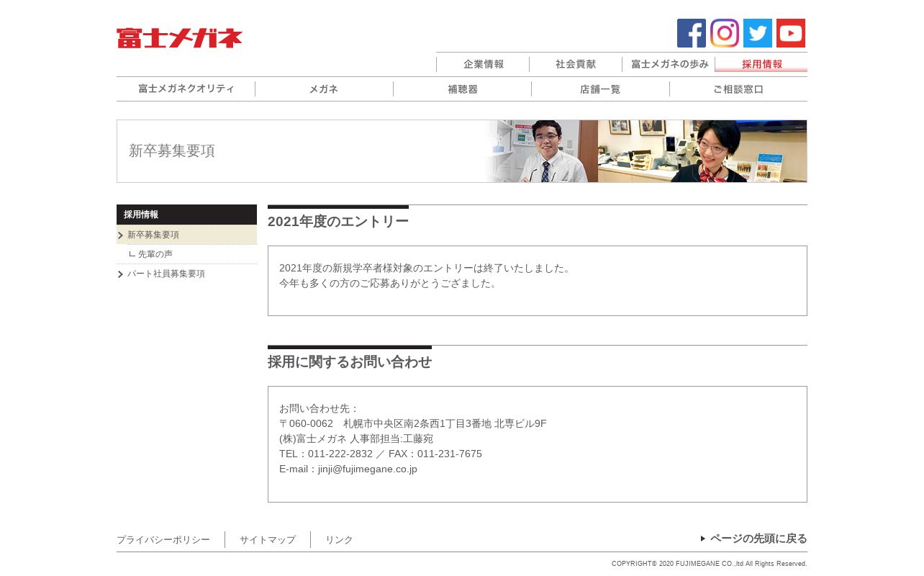This screenshot has width=924, height=576.
Task: Open the 富士メガネの歩み menu item
Action: tap(669, 64)
